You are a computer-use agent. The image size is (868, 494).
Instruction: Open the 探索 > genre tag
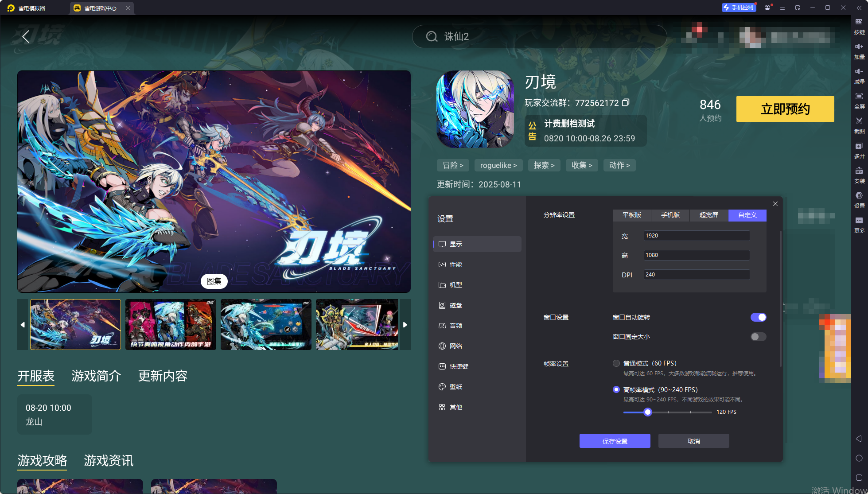544,165
